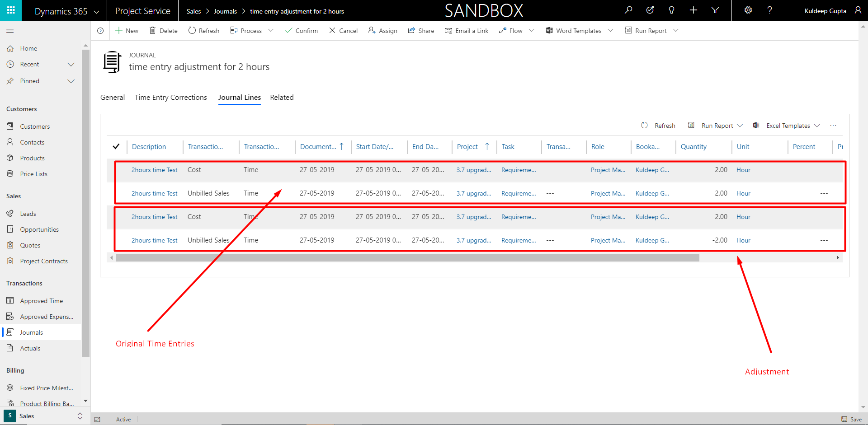Switch to the General tab
Viewport: 868px width, 425px height.
[x=113, y=98]
